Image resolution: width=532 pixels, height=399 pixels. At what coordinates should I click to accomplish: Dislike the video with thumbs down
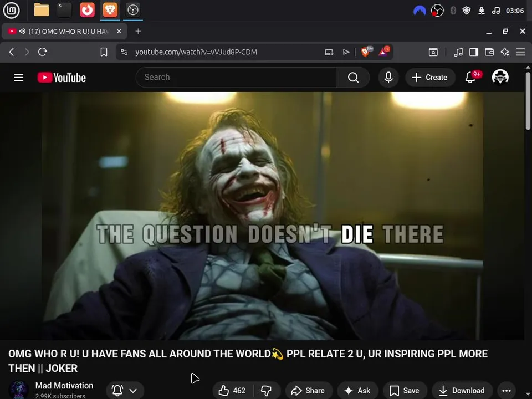pos(267,391)
